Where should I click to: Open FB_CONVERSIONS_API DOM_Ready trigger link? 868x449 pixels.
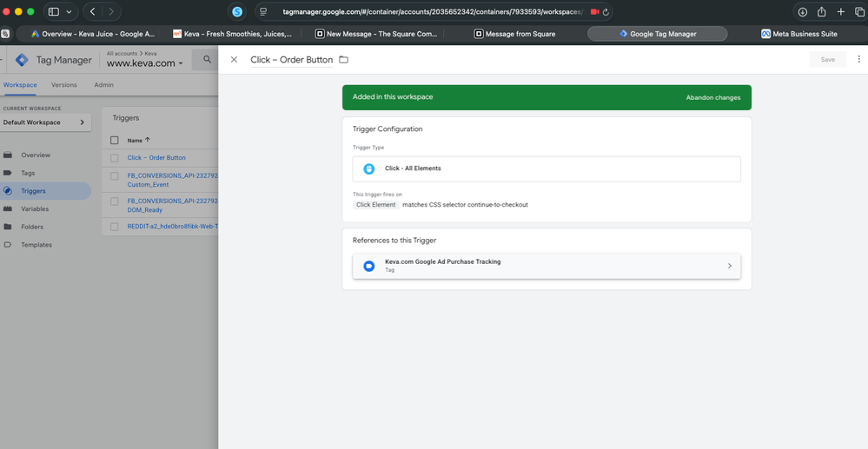click(172, 206)
